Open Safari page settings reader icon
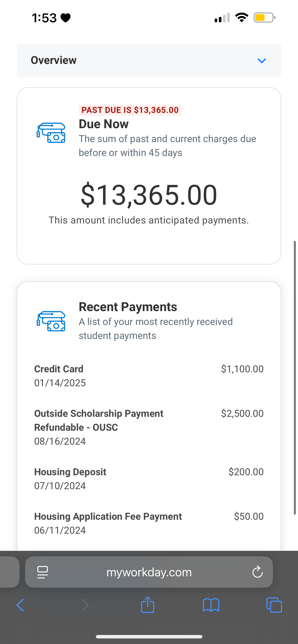This screenshot has height=644, width=298. (42, 572)
